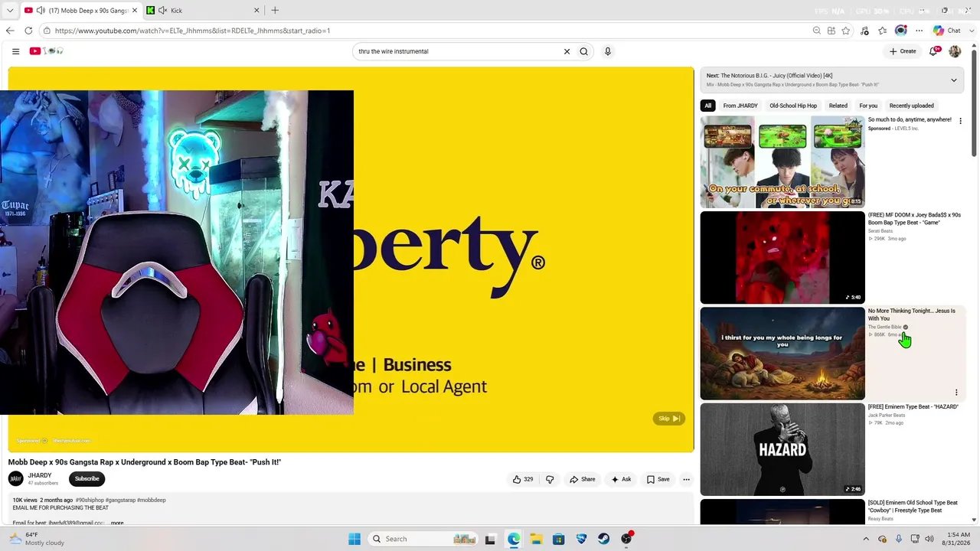
Task: Run the search with the magnifier button
Action: (583, 51)
